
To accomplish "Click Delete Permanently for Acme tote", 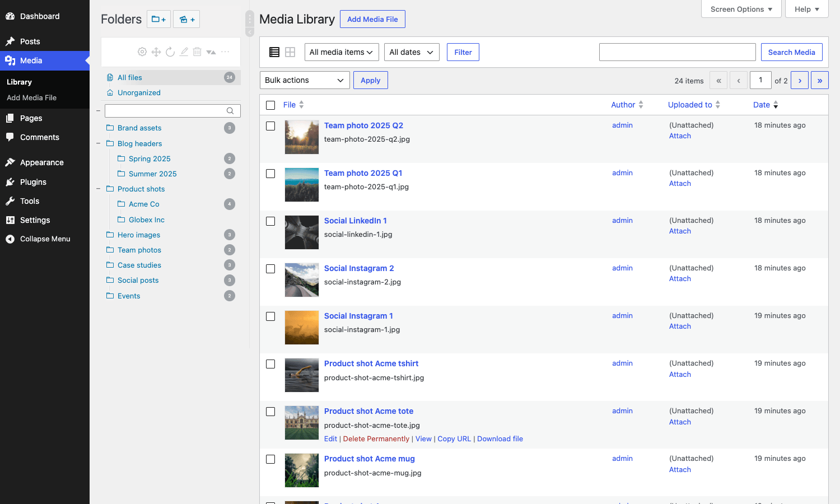I will (x=376, y=438).
